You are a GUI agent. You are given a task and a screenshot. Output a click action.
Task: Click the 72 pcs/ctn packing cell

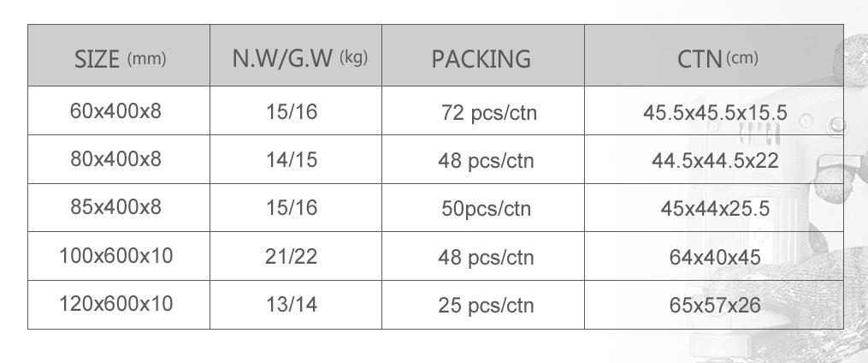click(x=483, y=110)
